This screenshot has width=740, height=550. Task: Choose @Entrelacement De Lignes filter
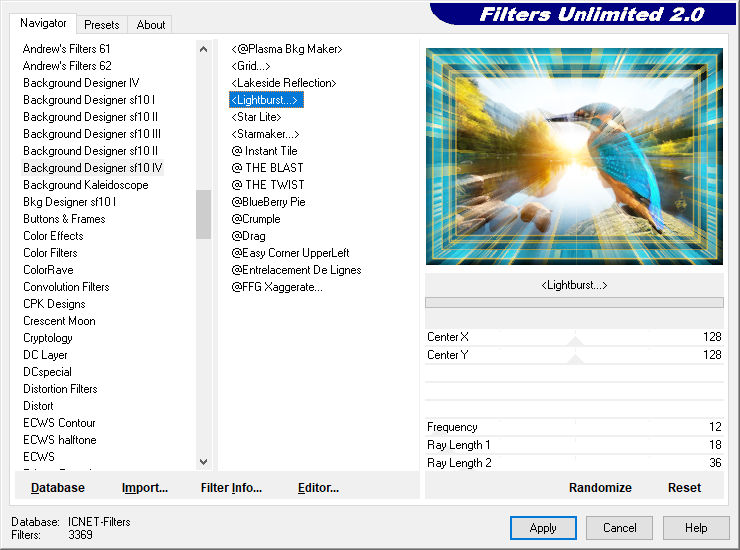296,270
